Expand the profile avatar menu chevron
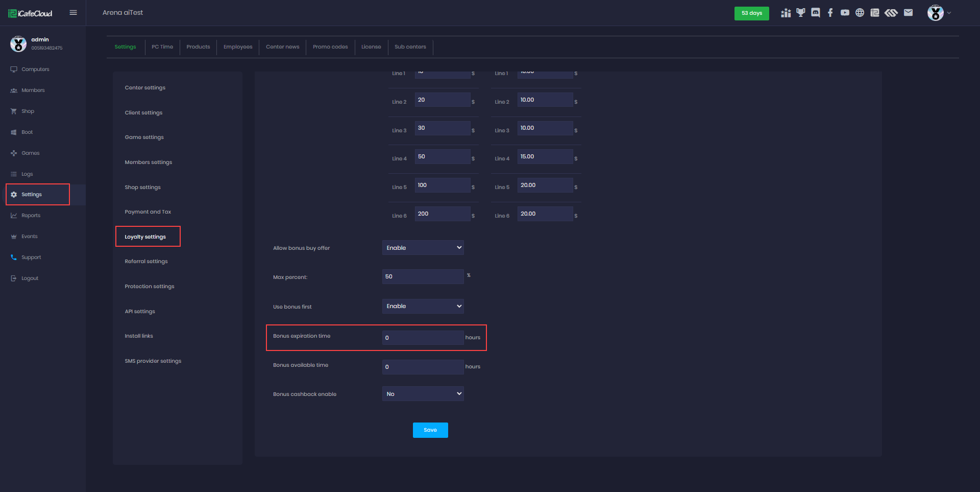The image size is (980, 492). click(949, 13)
